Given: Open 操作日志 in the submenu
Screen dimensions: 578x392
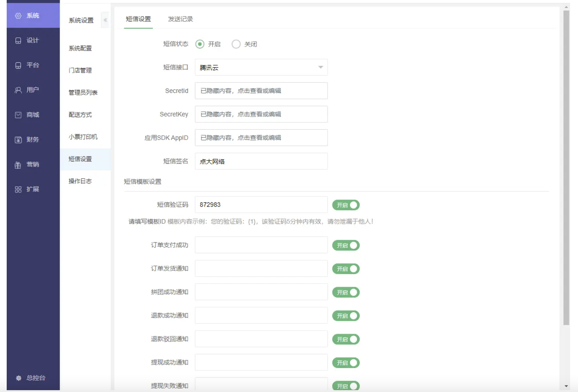Looking at the screenshot, I should [x=80, y=181].
